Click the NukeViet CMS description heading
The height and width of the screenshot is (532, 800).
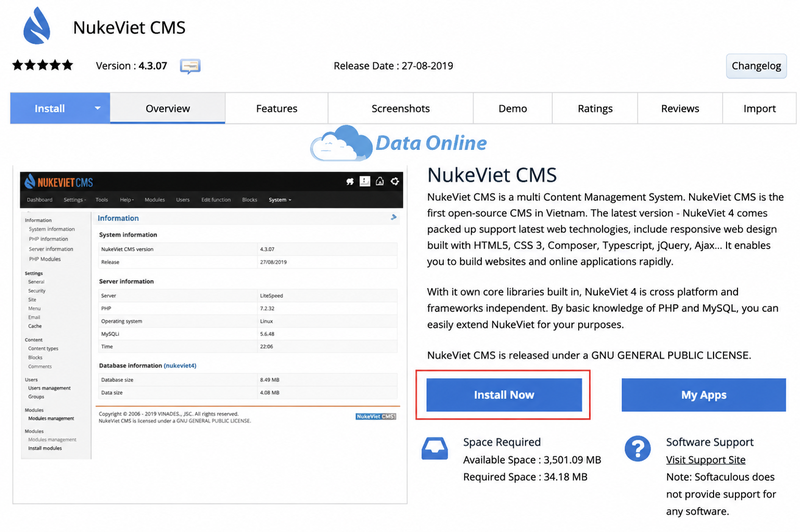coord(492,175)
